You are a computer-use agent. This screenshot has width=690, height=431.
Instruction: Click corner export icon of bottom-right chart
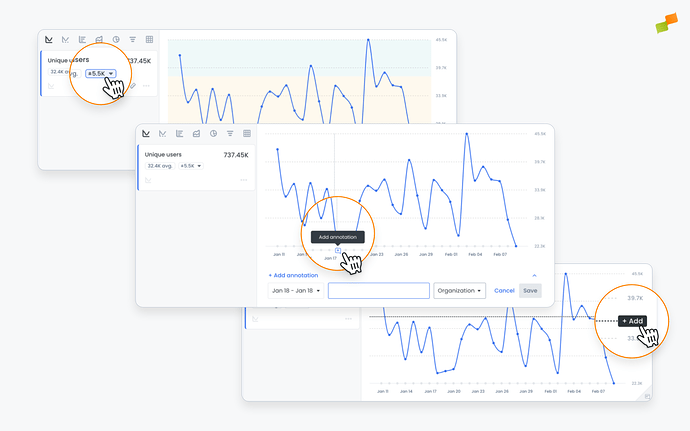click(647, 396)
